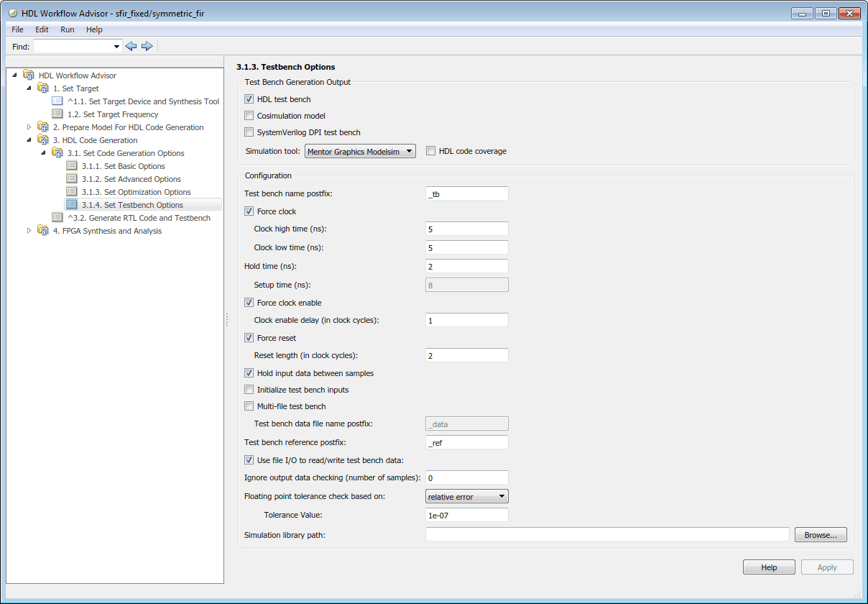868x604 pixels.
Task: Toggle Hold input data between samples
Action: coord(249,373)
